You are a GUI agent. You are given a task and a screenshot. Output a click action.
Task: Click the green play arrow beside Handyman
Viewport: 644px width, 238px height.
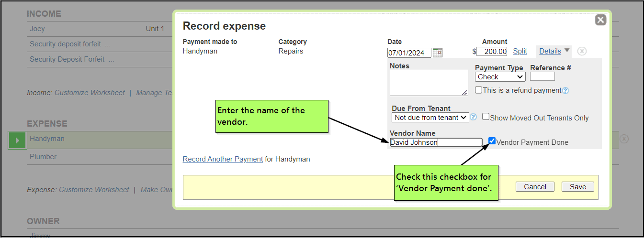[17, 141]
